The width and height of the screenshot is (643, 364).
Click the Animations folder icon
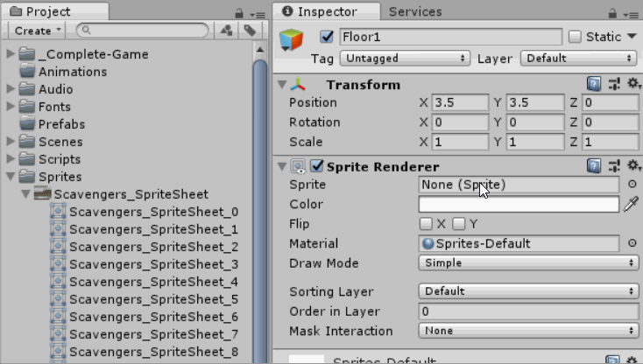[x=27, y=71]
